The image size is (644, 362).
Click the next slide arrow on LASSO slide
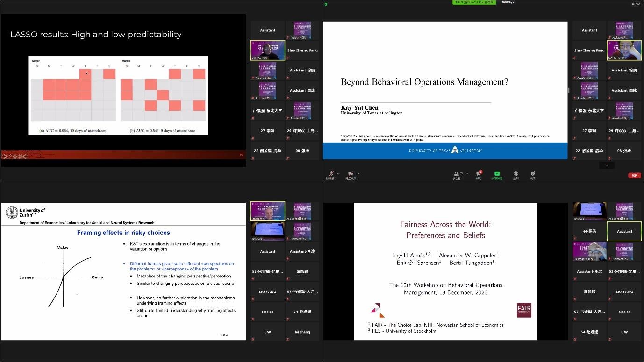(25, 156)
